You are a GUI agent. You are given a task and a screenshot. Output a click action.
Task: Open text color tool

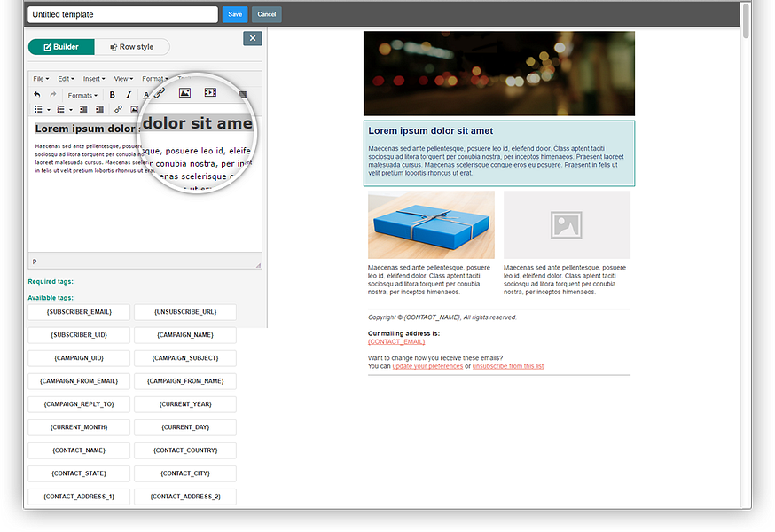pos(145,95)
